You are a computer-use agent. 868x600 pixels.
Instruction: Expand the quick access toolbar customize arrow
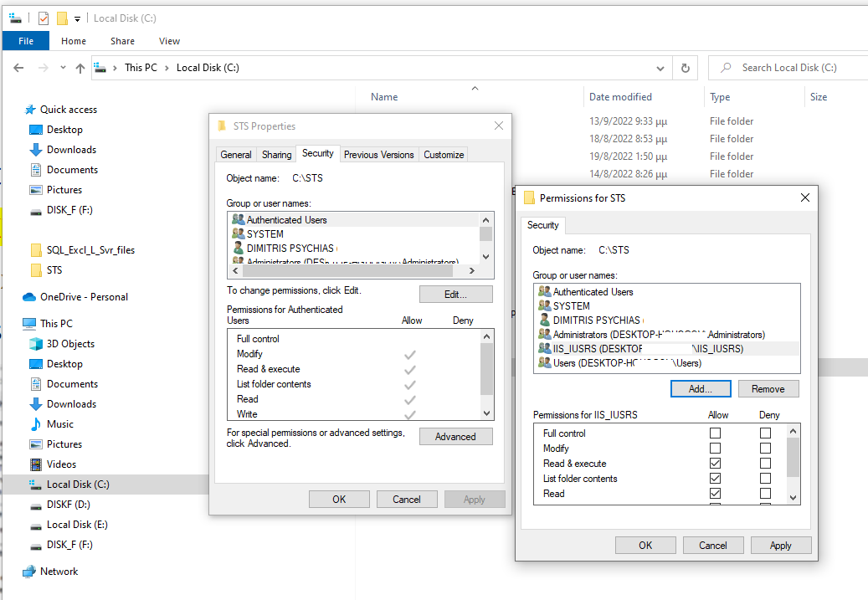78,18
